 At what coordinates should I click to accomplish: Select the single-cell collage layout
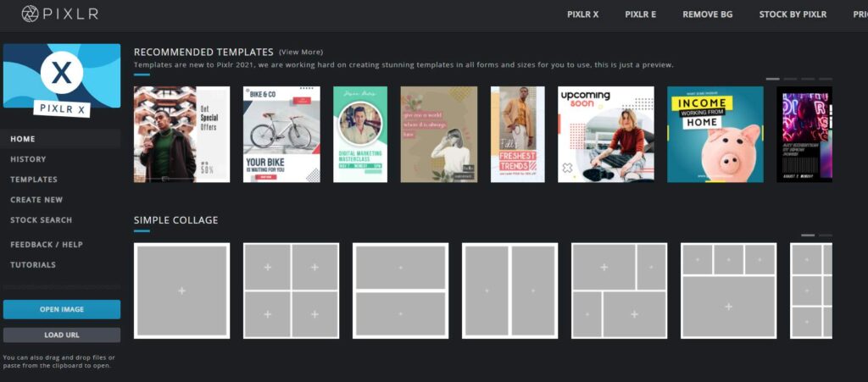(181, 291)
